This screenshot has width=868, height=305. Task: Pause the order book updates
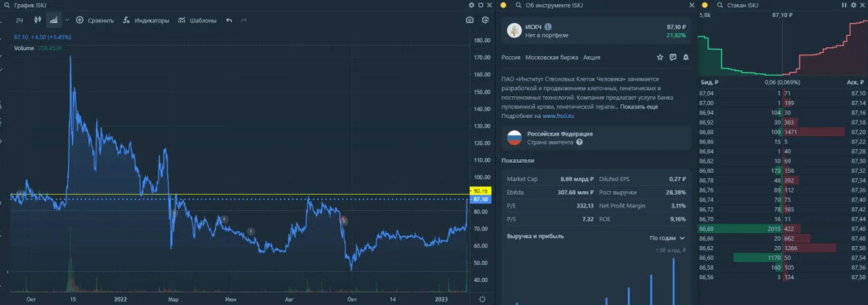[844, 5]
